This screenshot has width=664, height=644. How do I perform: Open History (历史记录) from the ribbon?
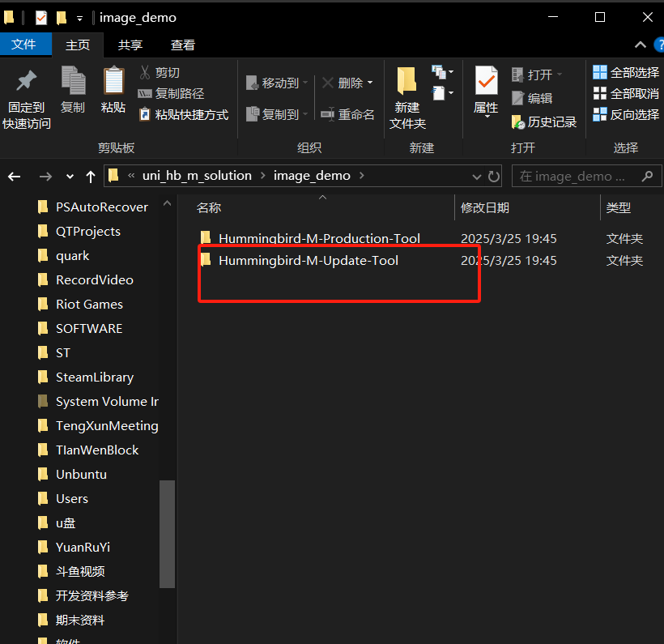pyautogui.click(x=545, y=122)
